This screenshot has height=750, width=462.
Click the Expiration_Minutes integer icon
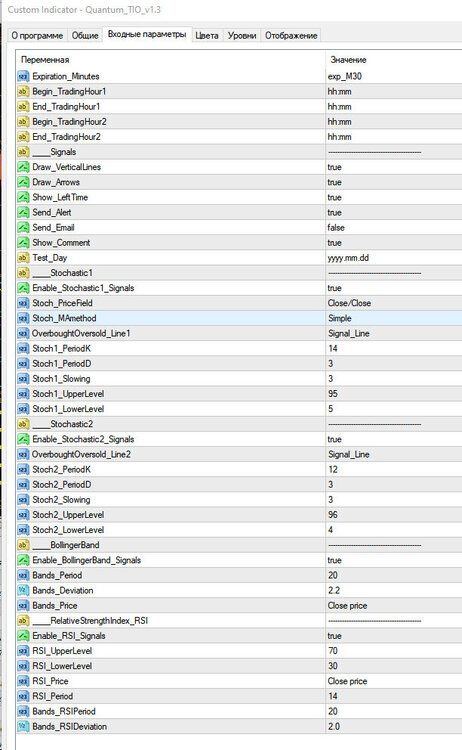coord(23,76)
